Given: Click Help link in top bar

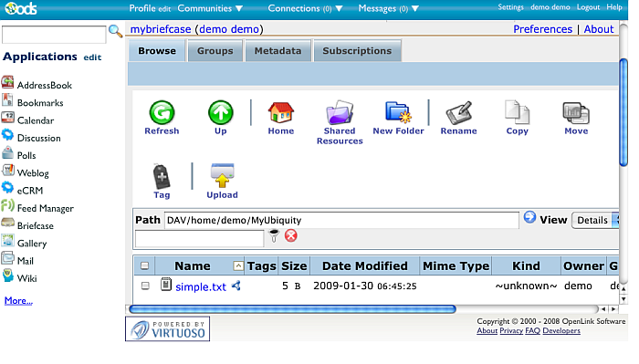Looking at the screenshot, I should click(x=614, y=7).
